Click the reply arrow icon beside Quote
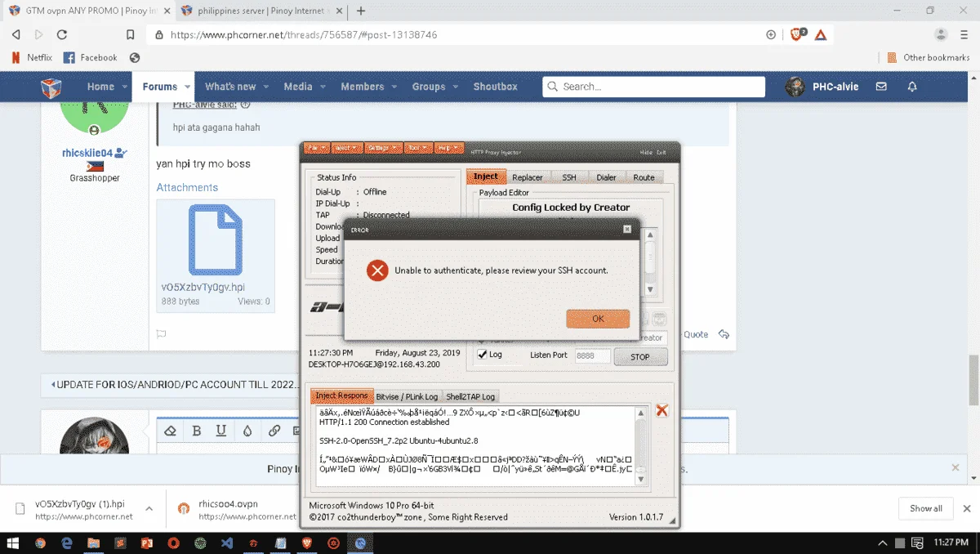This screenshot has height=554, width=980. pyautogui.click(x=724, y=334)
